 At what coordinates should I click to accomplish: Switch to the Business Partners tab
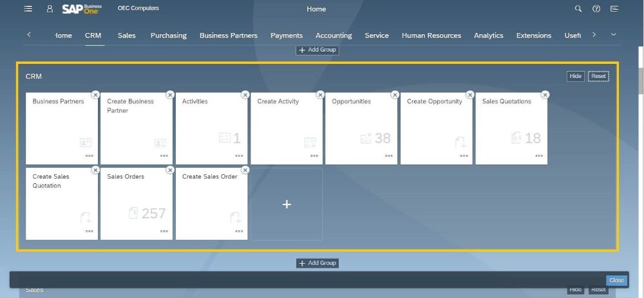point(229,35)
